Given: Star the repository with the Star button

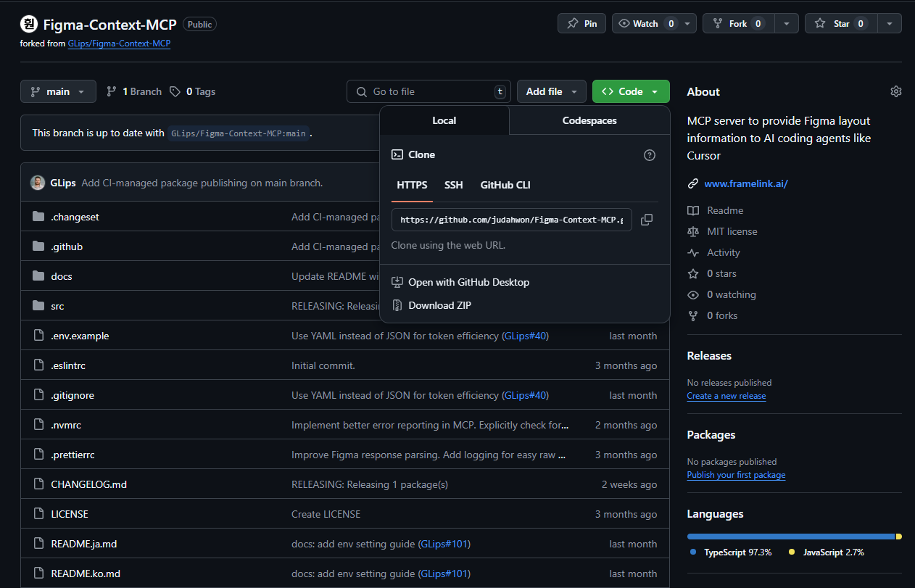Looking at the screenshot, I should coord(841,23).
